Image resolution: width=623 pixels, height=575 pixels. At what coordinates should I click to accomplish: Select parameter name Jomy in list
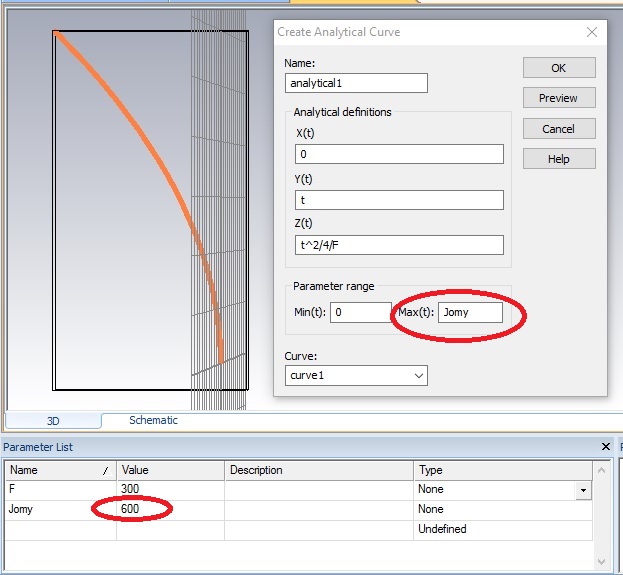point(60,509)
